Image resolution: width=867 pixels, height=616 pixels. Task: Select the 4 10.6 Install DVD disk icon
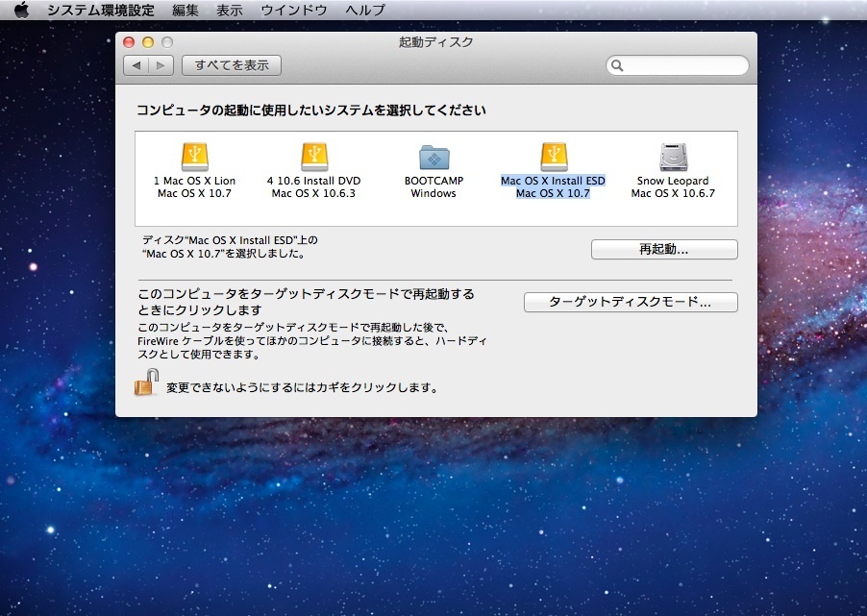[x=314, y=157]
